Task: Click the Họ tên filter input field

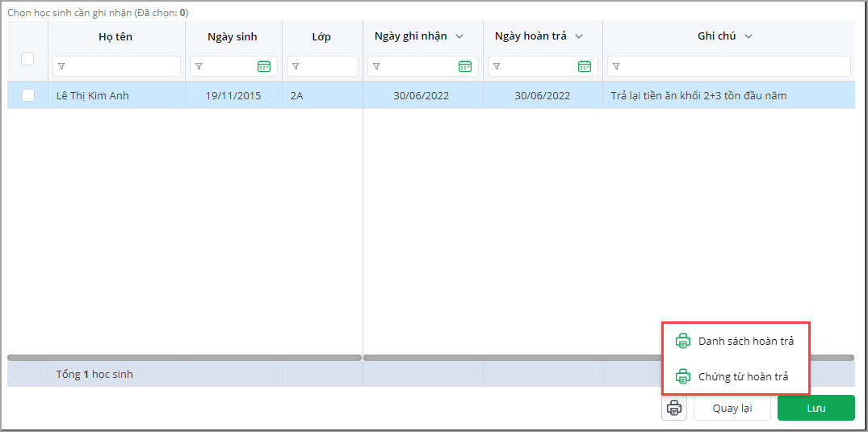Action: click(x=117, y=66)
